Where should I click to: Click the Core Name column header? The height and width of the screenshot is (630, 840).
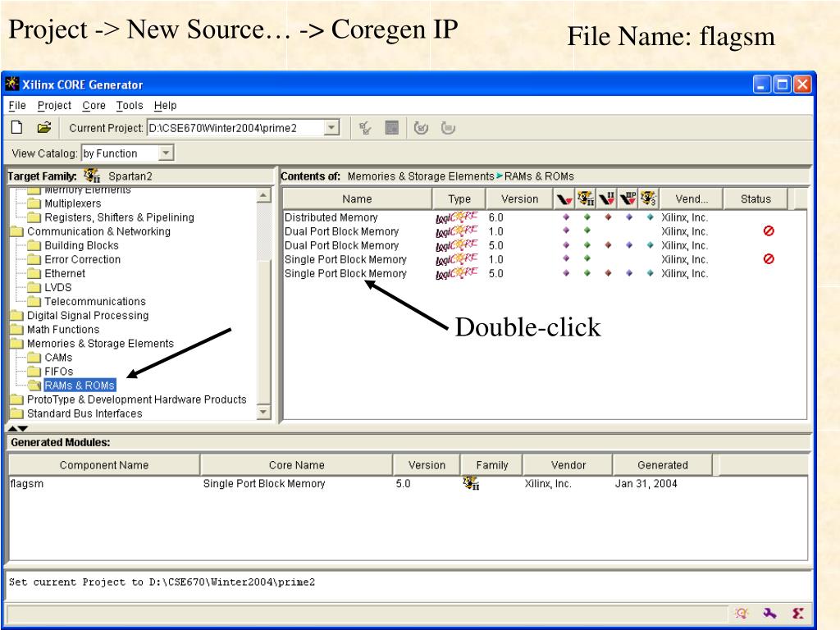tap(296, 465)
